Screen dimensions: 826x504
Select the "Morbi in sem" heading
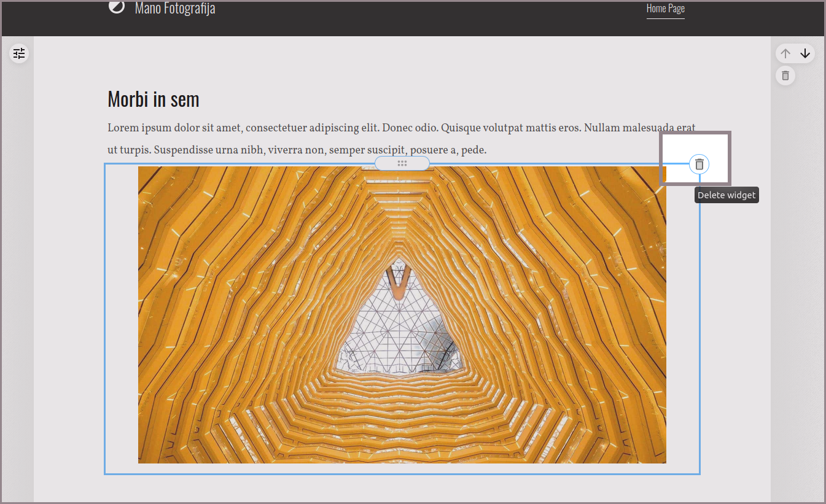pos(154,99)
